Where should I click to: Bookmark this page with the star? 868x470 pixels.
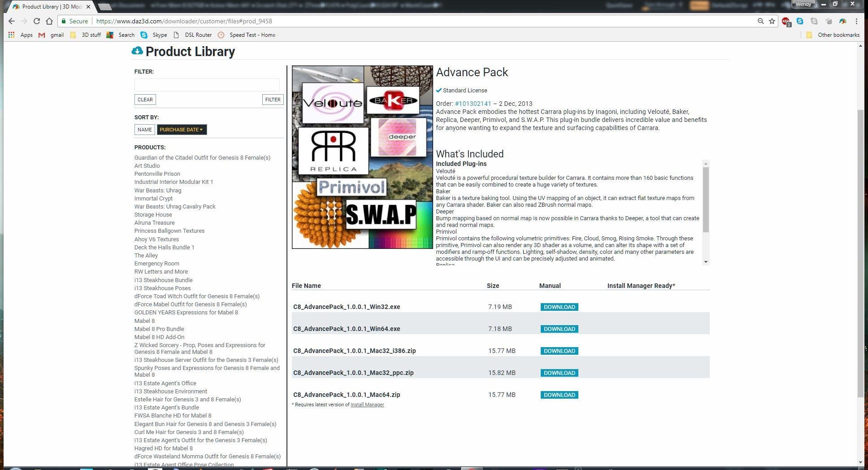pyautogui.click(x=772, y=21)
